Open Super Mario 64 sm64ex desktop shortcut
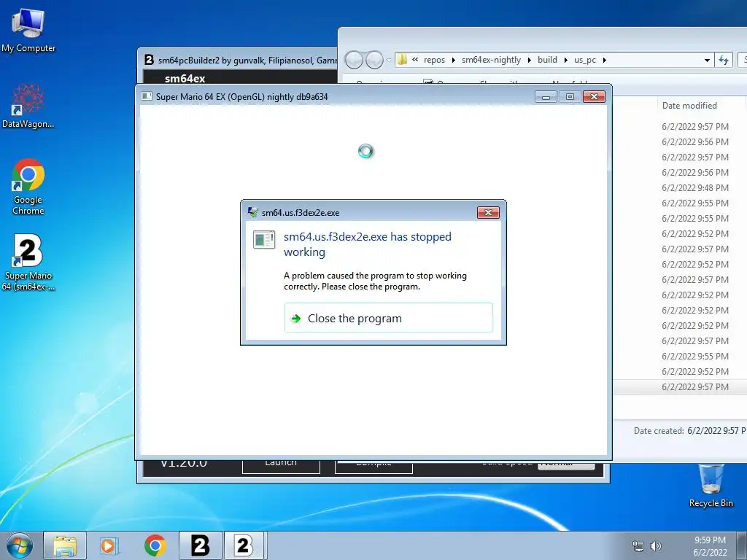The image size is (747, 560). [x=28, y=262]
